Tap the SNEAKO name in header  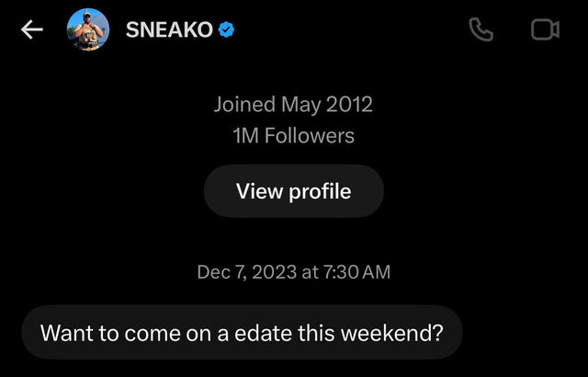pyautogui.click(x=169, y=29)
